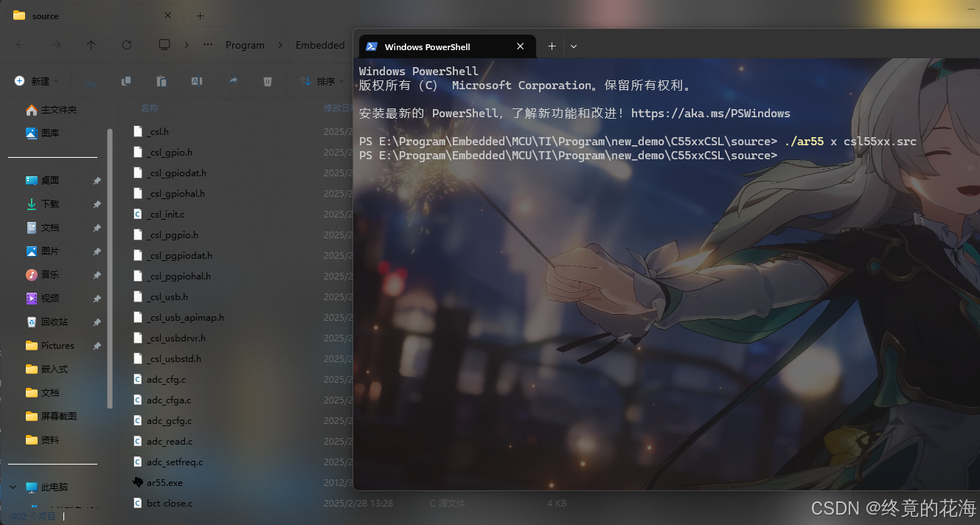Click chevron after Program in address bar

280,45
